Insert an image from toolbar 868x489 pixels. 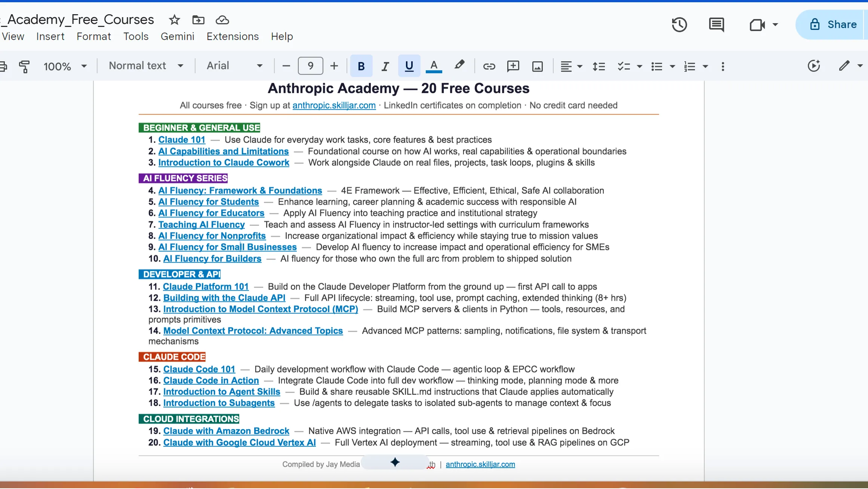[538, 66]
